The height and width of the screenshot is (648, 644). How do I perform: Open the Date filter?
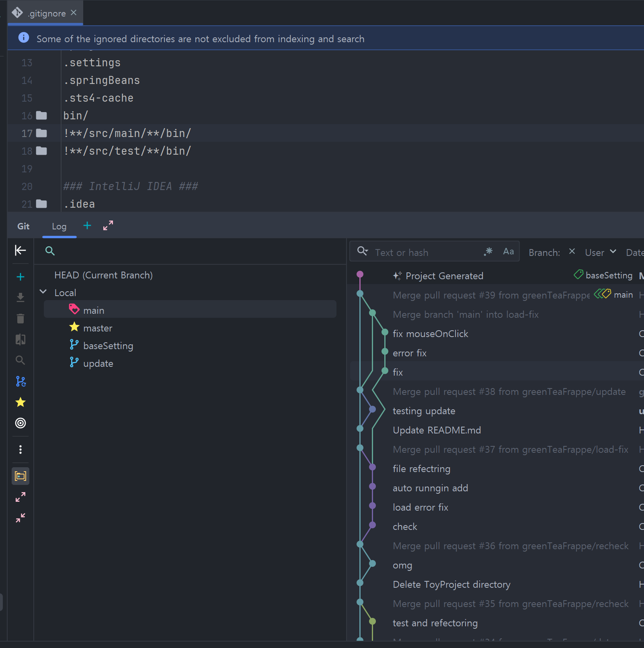click(x=635, y=253)
